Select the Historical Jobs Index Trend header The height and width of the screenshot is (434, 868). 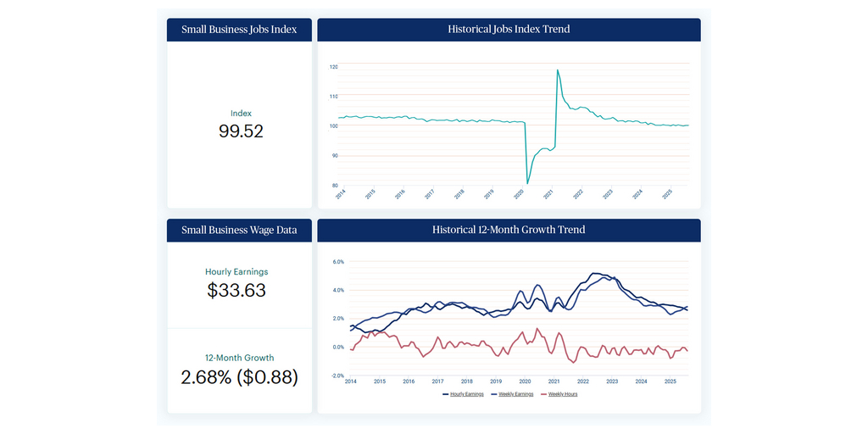coord(509,30)
